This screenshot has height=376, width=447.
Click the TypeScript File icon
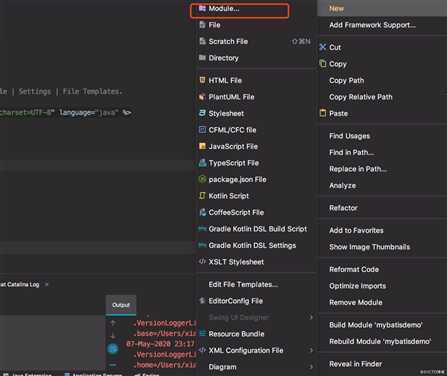pyautogui.click(x=202, y=163)
